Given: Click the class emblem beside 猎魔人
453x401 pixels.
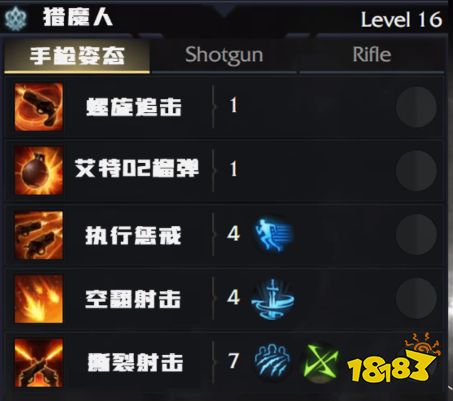Looking at the screenshot, I should pyautogui.click(x=15, y=19).
